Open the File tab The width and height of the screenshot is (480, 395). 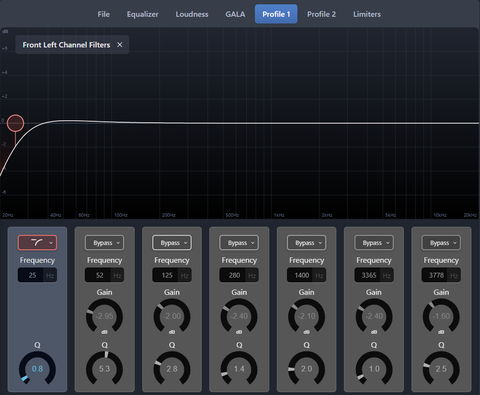pyautogui.click(x=103, y=14)
